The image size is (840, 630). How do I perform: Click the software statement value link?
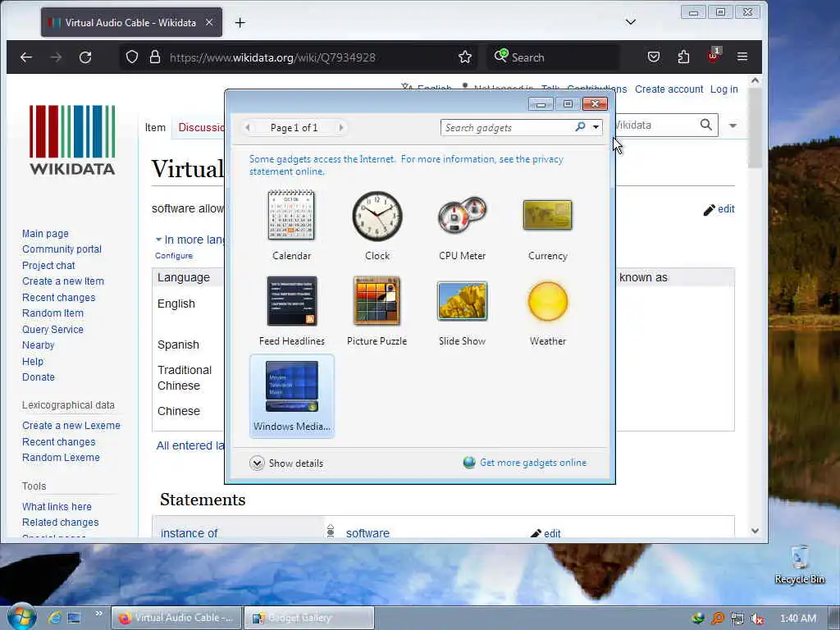367,533
